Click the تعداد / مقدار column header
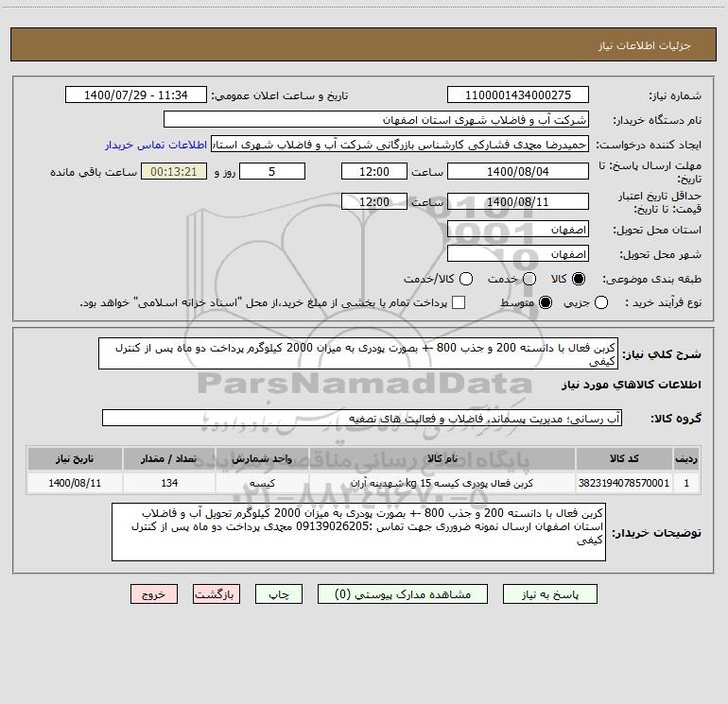 coord(169,458)
